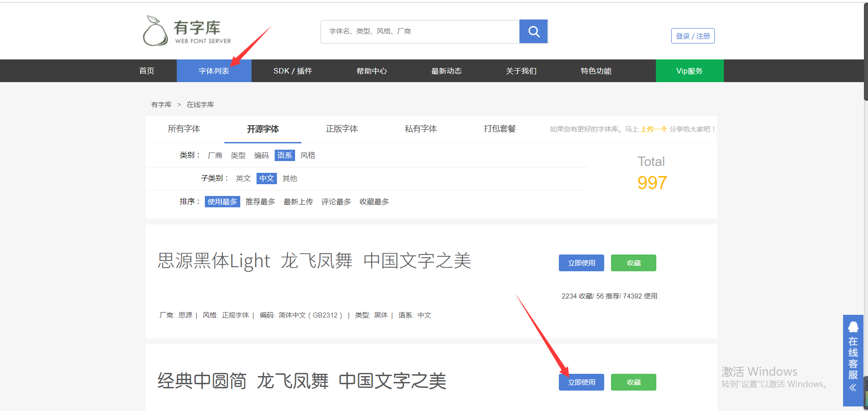Switch to 所有字体 tab
The height and width of the screenshot is (411, 868).
[x=184, y=129]
